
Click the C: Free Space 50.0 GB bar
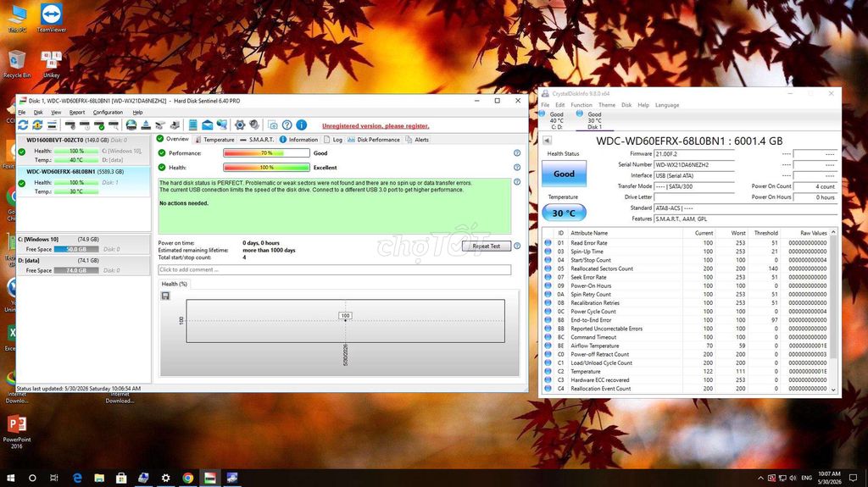(76, 250)
